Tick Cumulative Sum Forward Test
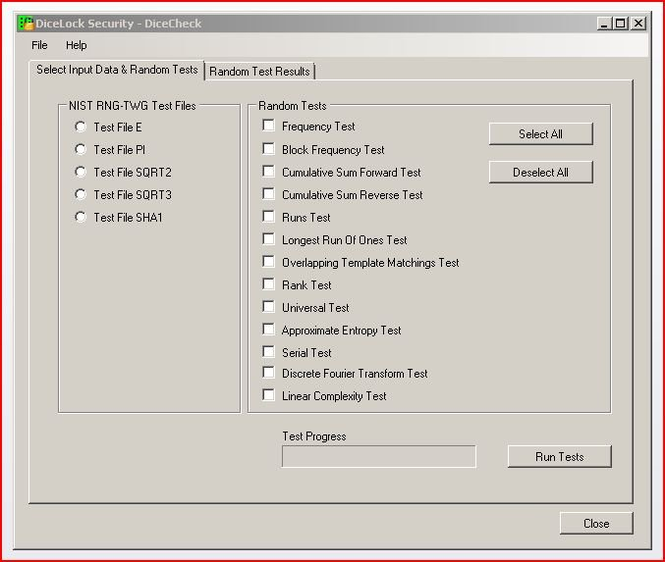This screenshot has height=562, width=665. 268,171
